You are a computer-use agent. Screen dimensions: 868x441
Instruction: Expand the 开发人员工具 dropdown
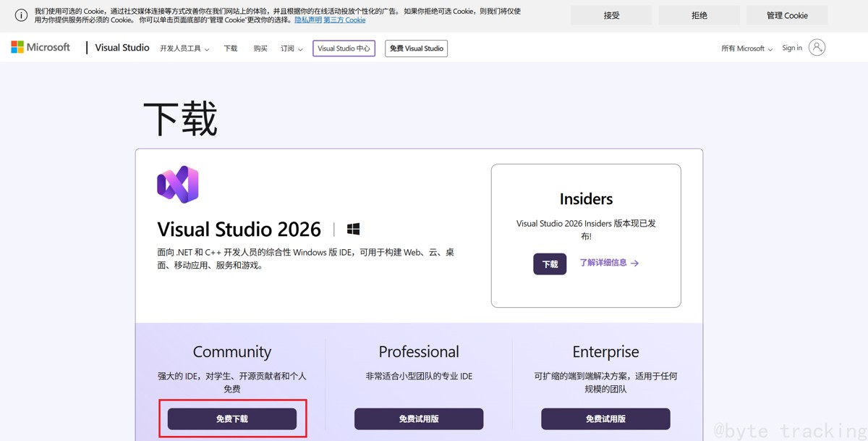coord(183,48)
